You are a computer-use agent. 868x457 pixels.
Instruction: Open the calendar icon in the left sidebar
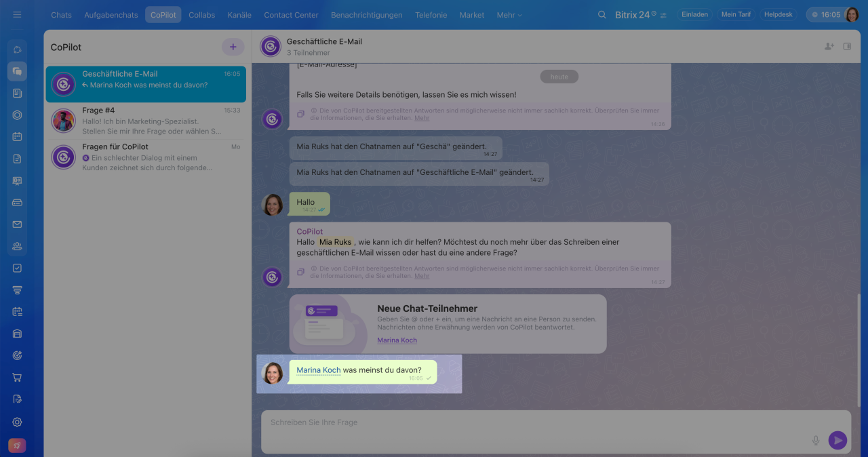(x=17, y=136)
